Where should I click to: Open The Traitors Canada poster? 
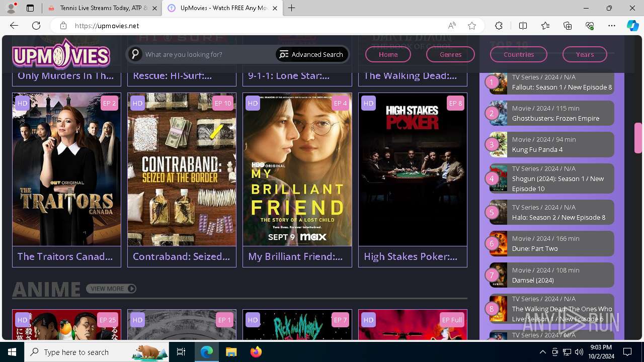(66, 169)
